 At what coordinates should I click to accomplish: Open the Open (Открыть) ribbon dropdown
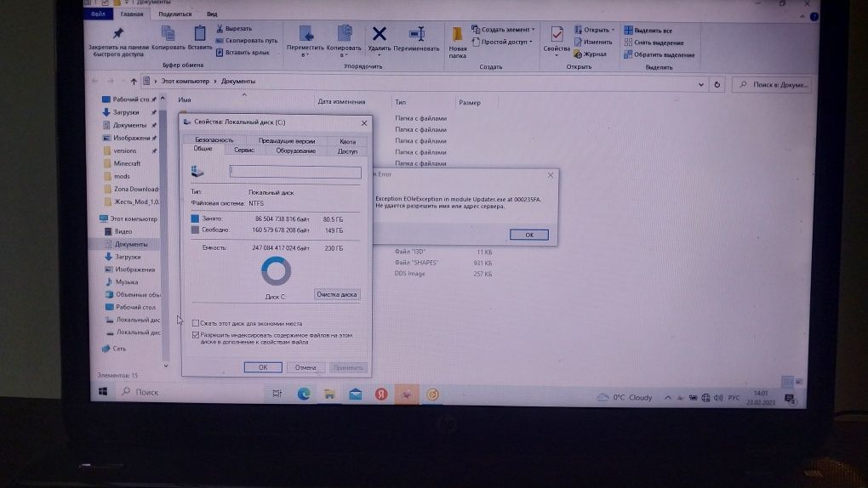coord(595,30)
